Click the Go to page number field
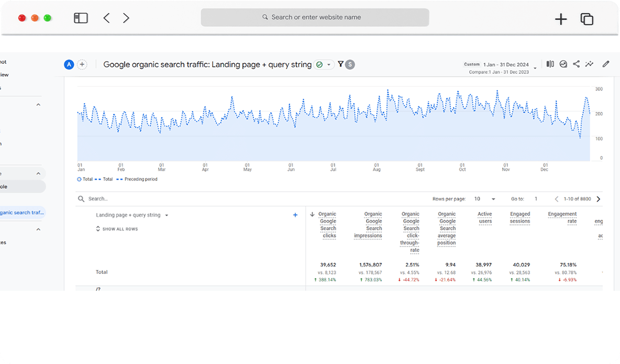Image resolution: width=620 pixels, height=364 pixels. (x=536, y=199)
